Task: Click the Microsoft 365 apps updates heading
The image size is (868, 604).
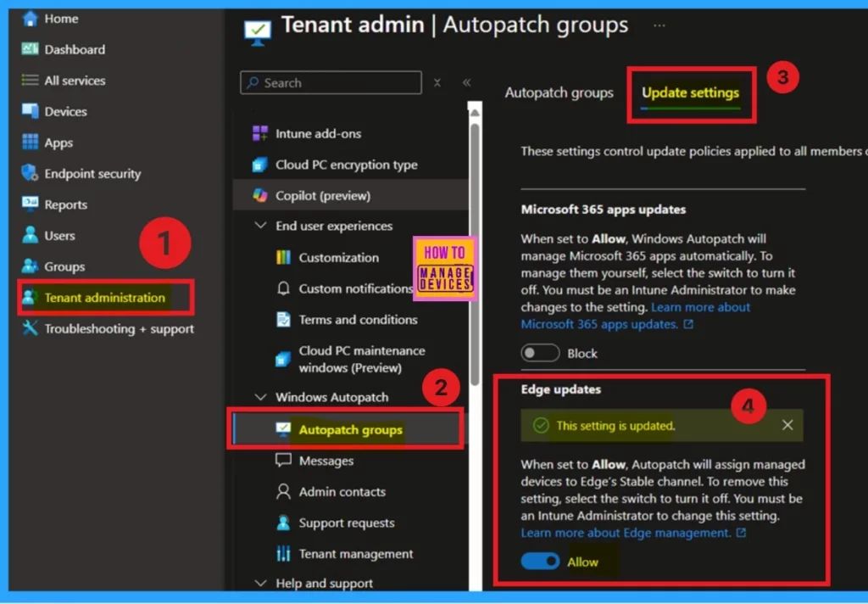Action: click(x=604, y=210)
